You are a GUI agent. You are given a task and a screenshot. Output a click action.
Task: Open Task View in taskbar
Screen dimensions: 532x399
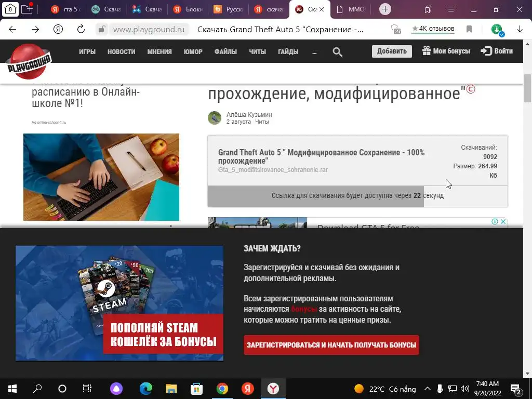[87, 389]
